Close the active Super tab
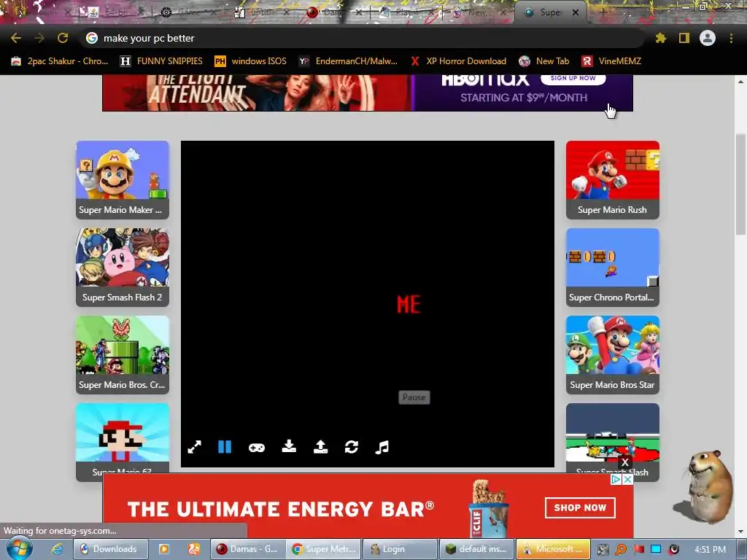This screenshot has height=560, width=747. 576,13
